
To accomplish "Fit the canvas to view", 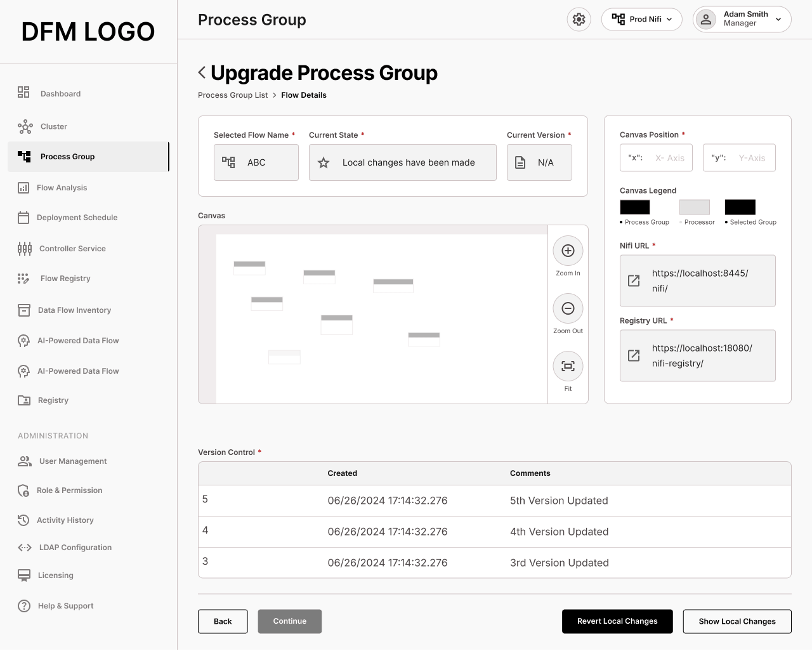I will (x=568, y=366).
